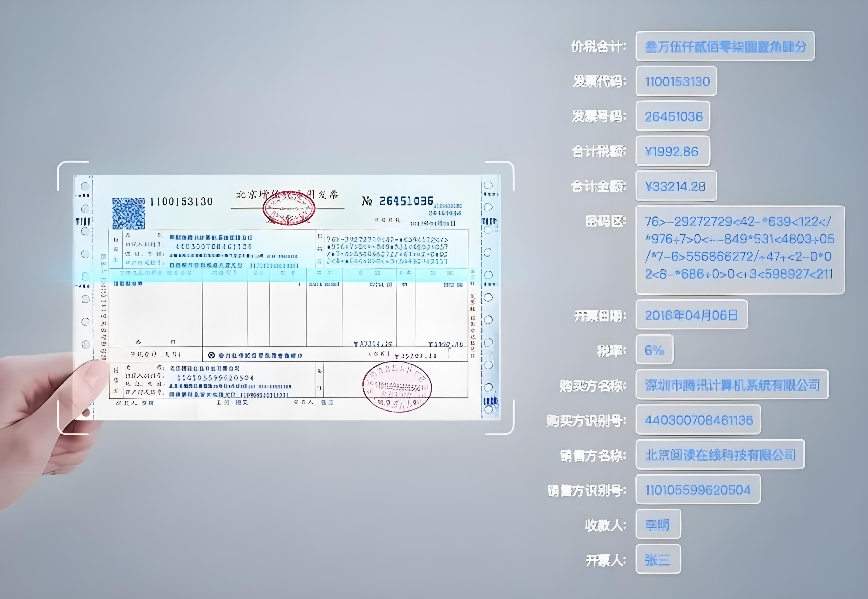868x599 pixels.
Task: Click the 价税合计 amount field
Action: (725, 46)
